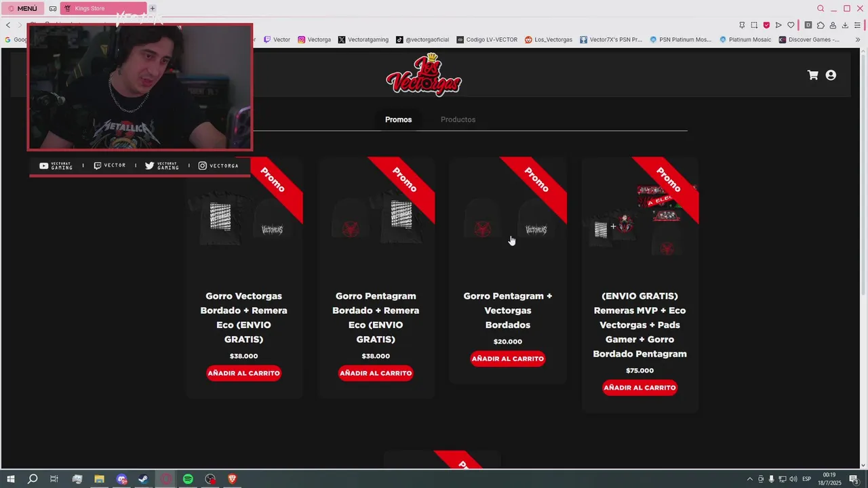The image size is (868, 488).
Task: Click the tab search magnifier icon
Action: point(821,8)
